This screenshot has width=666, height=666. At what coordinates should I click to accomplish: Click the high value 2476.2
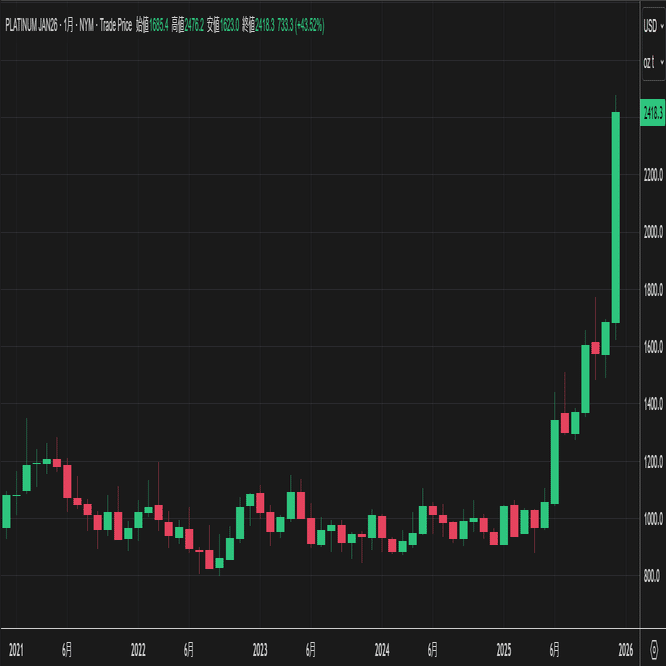point(194,25)
